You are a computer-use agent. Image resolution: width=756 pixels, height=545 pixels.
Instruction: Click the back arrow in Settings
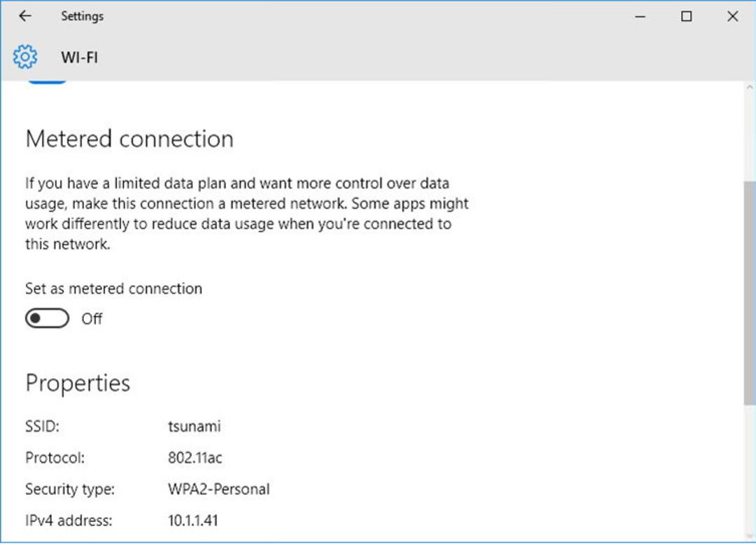coord(25,16)
